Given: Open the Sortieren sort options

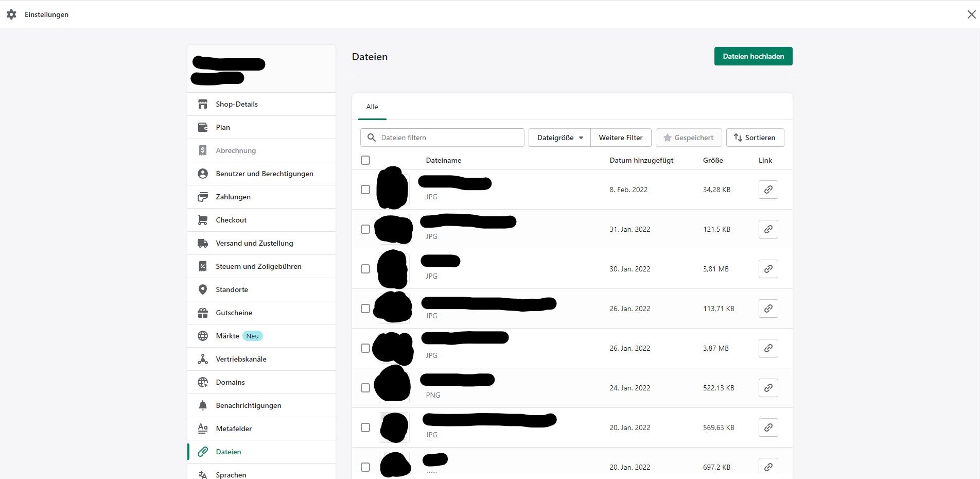Looking at the screenshot, I should click(755, 138).
